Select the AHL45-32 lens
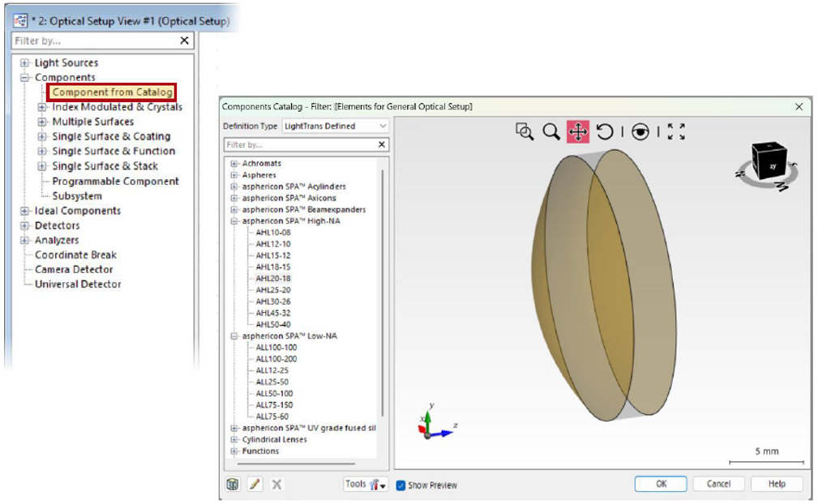 [x=273, y=313]
